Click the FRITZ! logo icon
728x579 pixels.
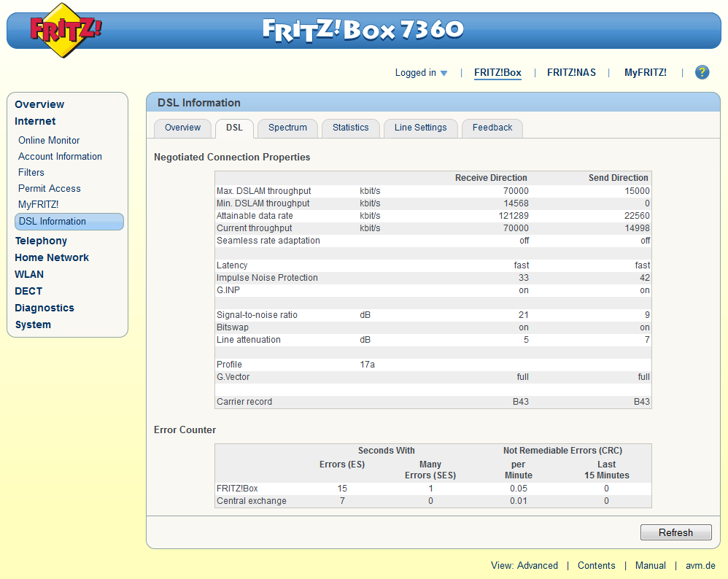pyautogui.click(x=66, y=30)
